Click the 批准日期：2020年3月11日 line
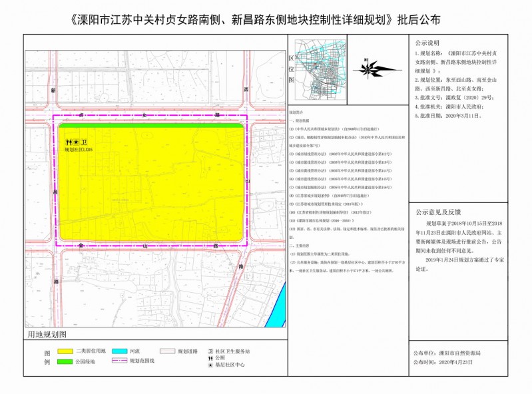 (448, 116)
